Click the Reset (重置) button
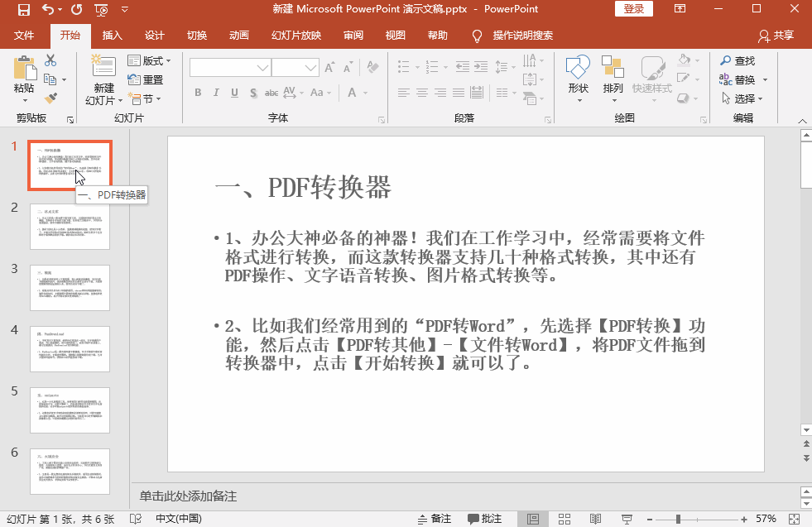Viewport: 812px width, 527px height. click(x=147, y=80)
